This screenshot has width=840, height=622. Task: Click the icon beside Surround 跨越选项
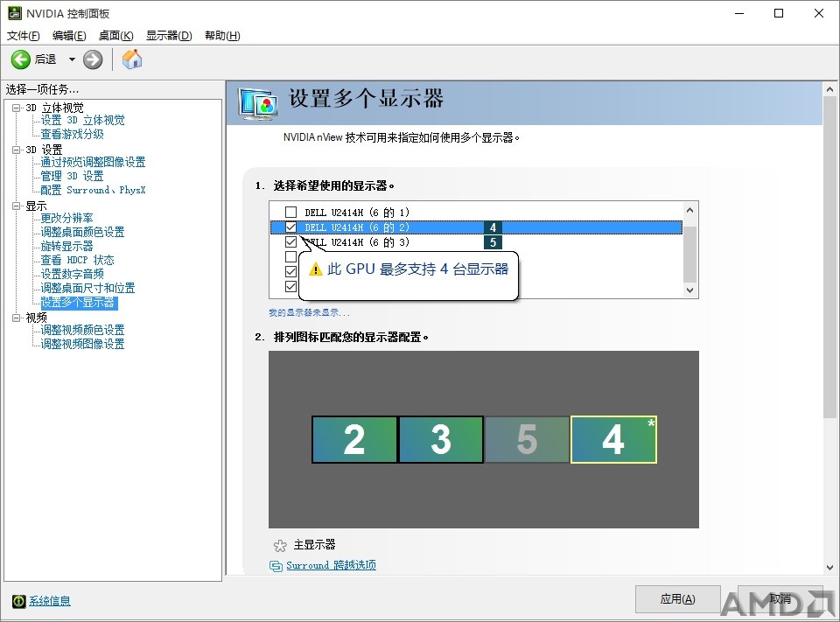click(276, 566)
